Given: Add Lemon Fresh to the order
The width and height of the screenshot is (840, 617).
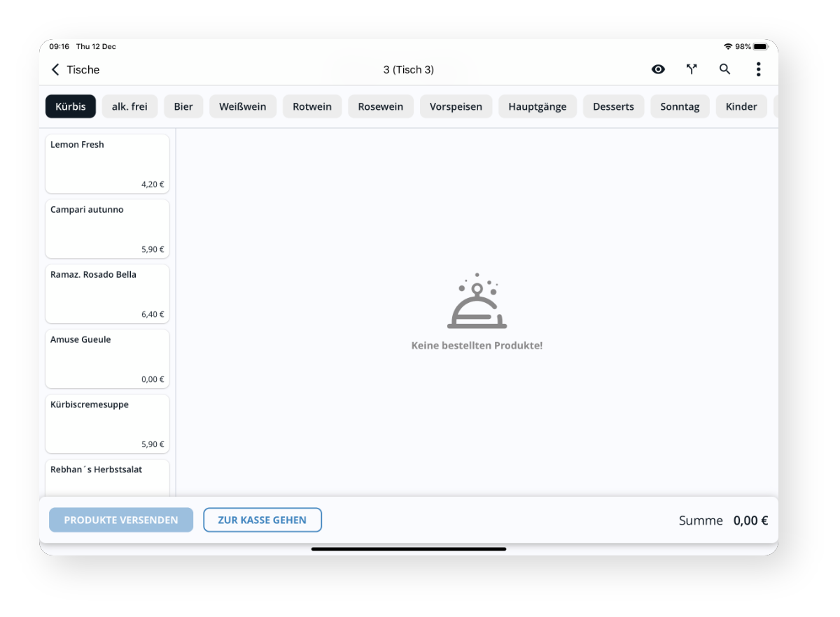Looking at the screenshot, I should pyautogui.click(x=107, y=164).
